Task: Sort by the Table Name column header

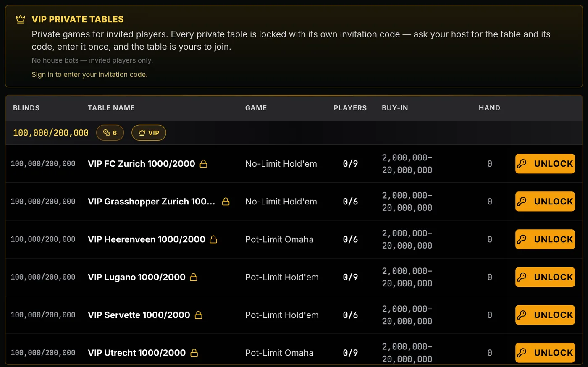Action: pos(111,108)
